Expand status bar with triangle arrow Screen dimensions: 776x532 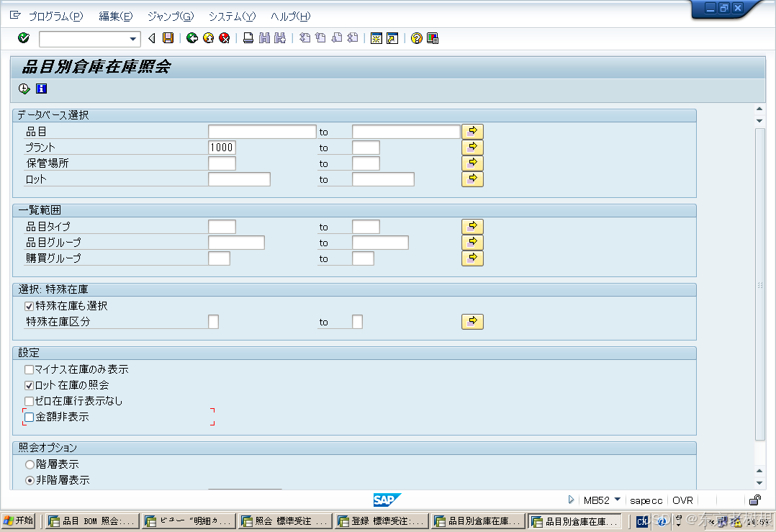point(571,500)
